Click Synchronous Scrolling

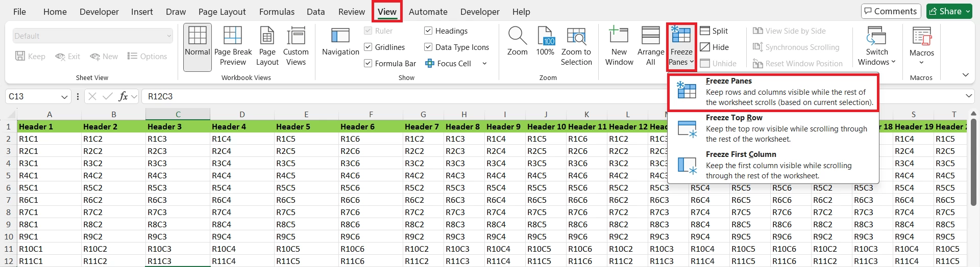coord(796,47)
